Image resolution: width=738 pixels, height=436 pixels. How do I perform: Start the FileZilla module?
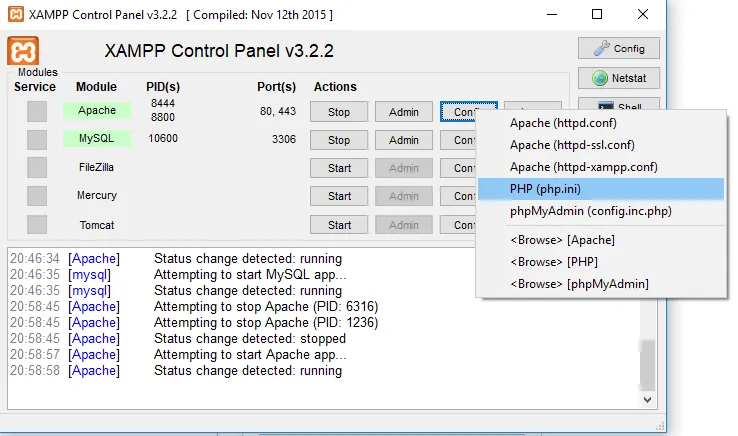[338, 168]
